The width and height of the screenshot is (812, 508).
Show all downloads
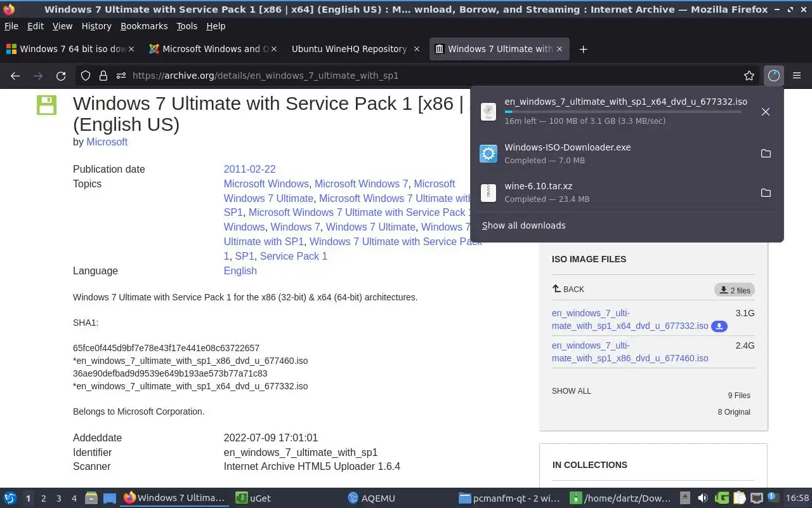coord(523,225)
